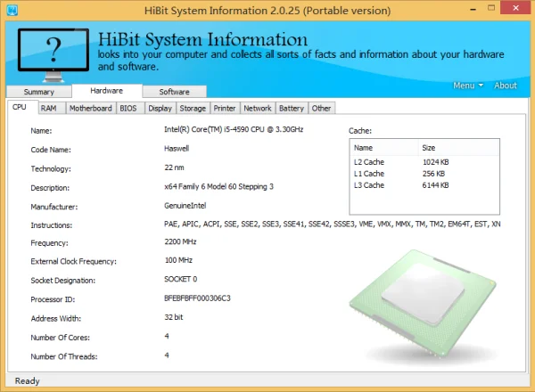
Task: Click the HiBit app icon in title bar
Action: pos(12,10)
